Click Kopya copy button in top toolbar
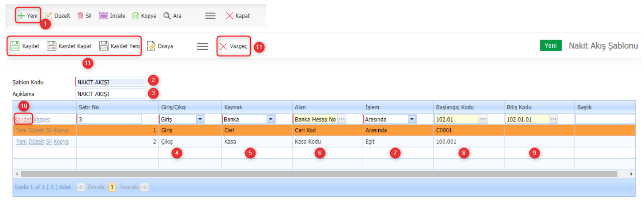 click(144, 16)
